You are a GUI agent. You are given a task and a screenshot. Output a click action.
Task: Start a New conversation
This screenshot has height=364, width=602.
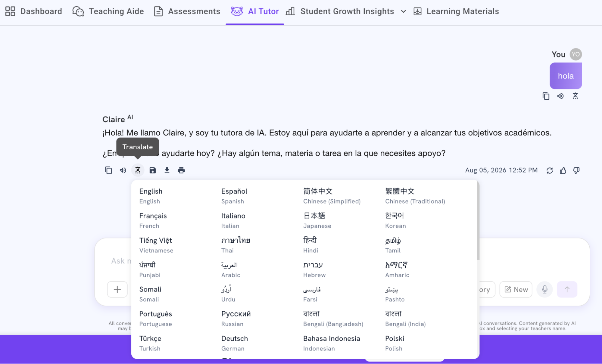516,289
